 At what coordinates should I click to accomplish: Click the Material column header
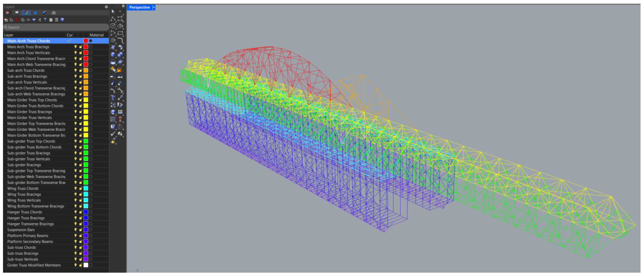pos(97,35)
